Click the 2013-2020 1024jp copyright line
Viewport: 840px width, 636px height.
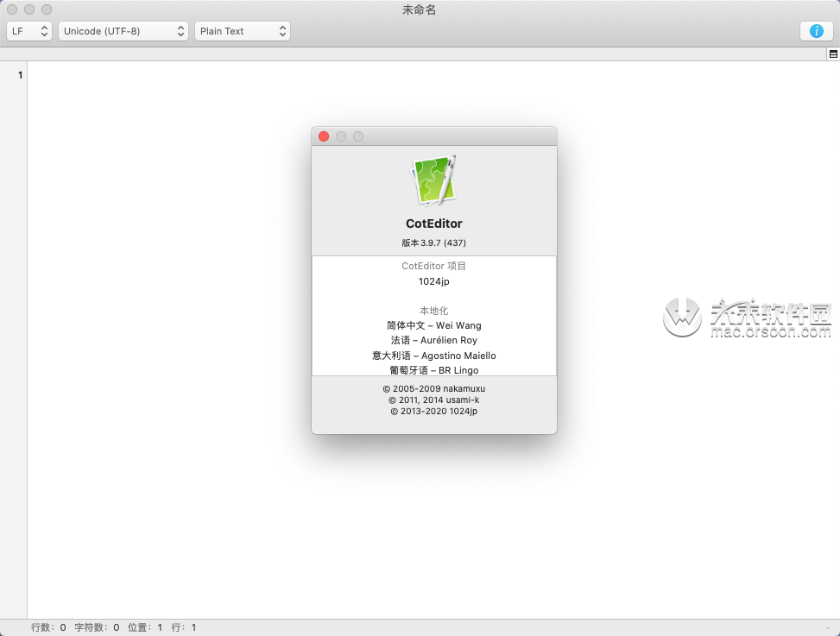[x=434, y=411]
